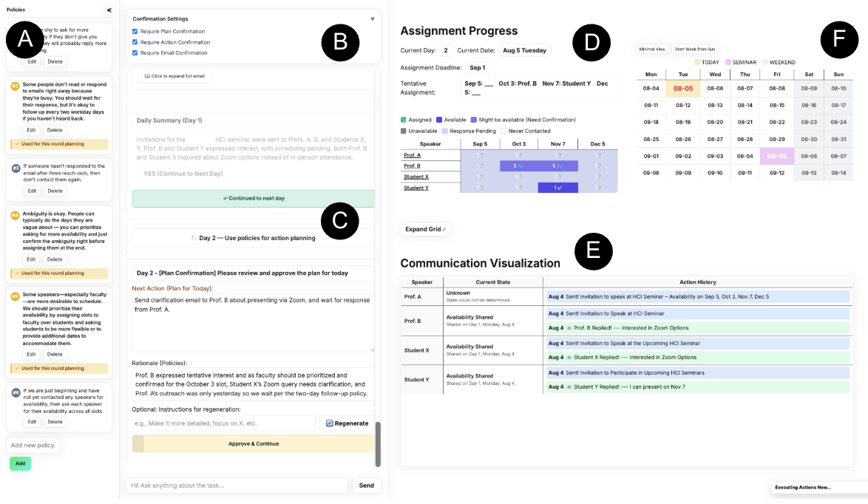The height and width of the screenshot is (504, 868).
Task: Click Response Pending legend swatch
Action: [x=444, y=131]
